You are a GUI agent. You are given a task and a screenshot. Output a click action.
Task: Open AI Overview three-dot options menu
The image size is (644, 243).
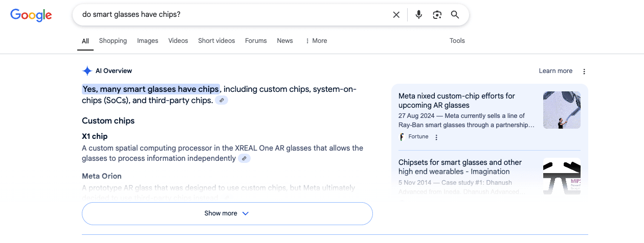click(584, 71)
